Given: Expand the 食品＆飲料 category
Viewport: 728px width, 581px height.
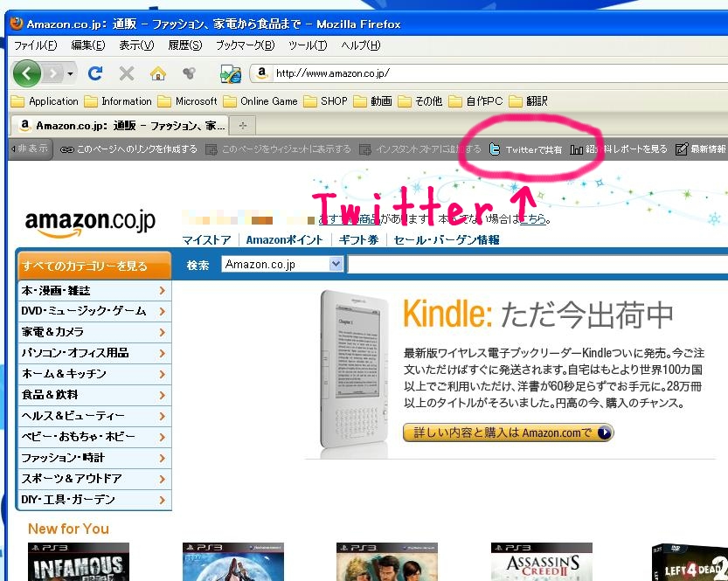Looking at the screenshot, I should [x=94, y=395].
